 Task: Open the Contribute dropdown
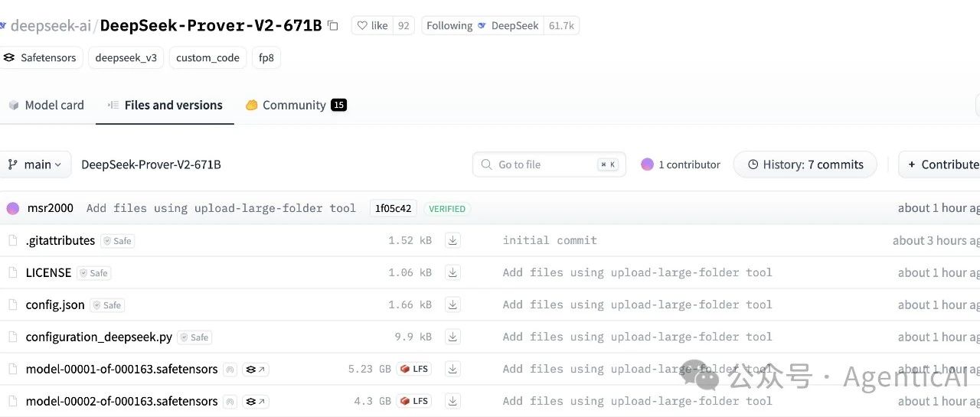[941, 165]
